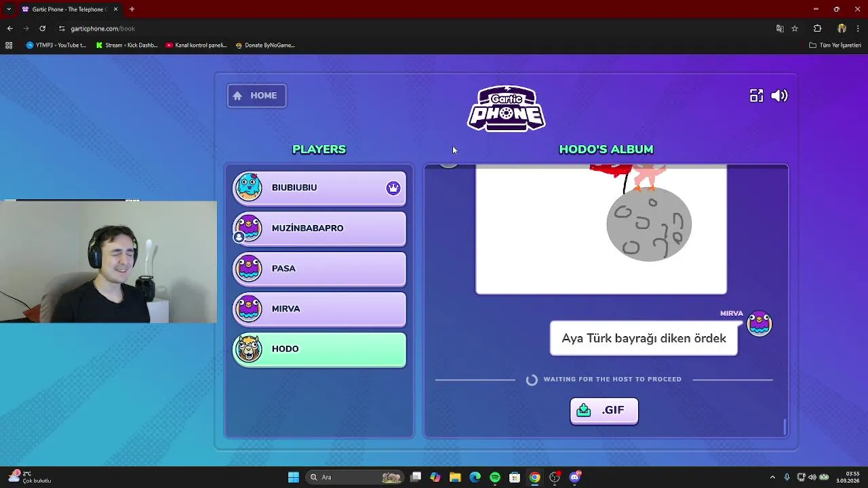868x488 pixels.
Task: Open Donate ByNoGame bookmark
Action: (x=265, y=45)
